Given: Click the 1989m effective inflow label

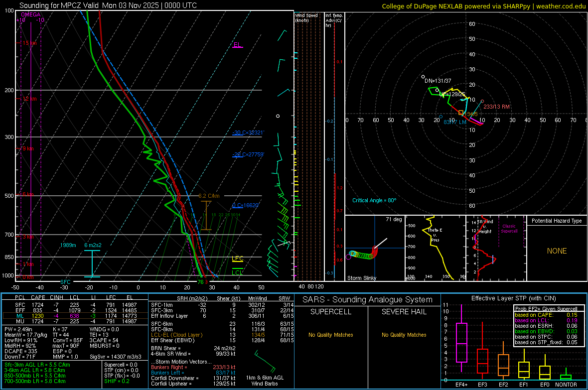Looking at the screenshot, I should (68, 245).
